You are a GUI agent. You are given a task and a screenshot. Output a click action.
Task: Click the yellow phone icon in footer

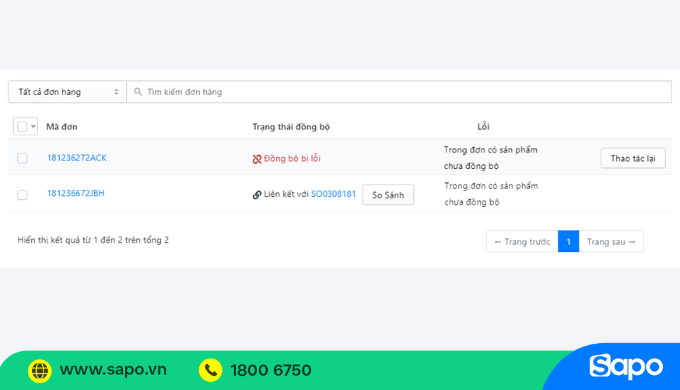coord(210,370)
